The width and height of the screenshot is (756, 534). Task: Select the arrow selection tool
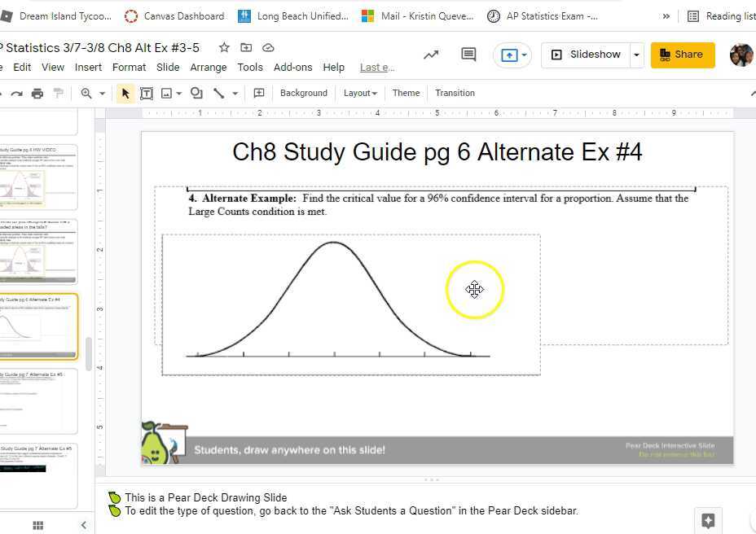coord(125,93)
